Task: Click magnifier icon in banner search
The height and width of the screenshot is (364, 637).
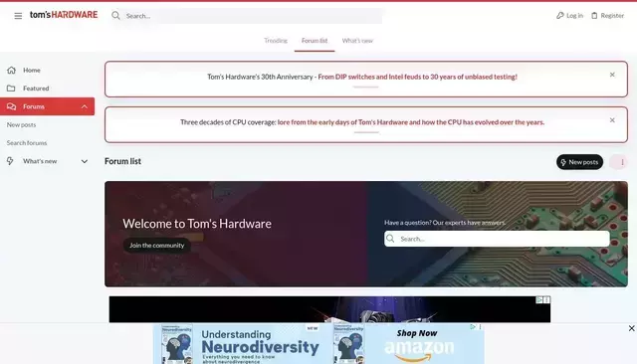Action: tap(390, 239)
